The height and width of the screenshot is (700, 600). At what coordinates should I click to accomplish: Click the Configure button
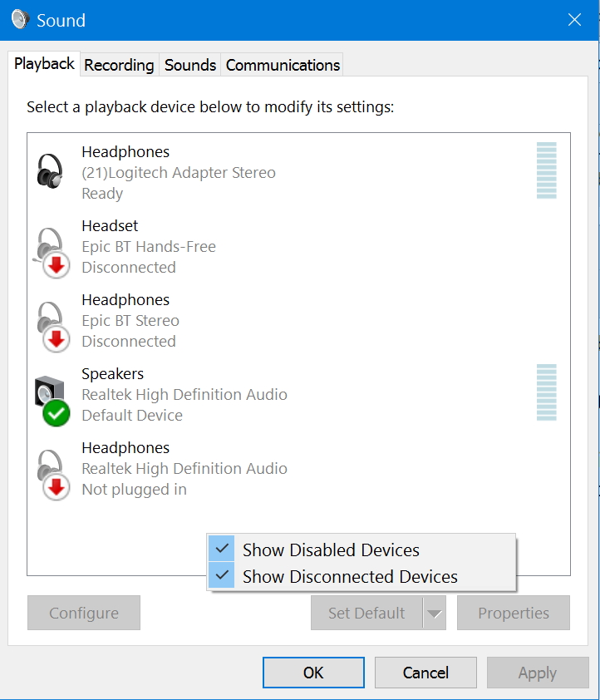[84, 613]
